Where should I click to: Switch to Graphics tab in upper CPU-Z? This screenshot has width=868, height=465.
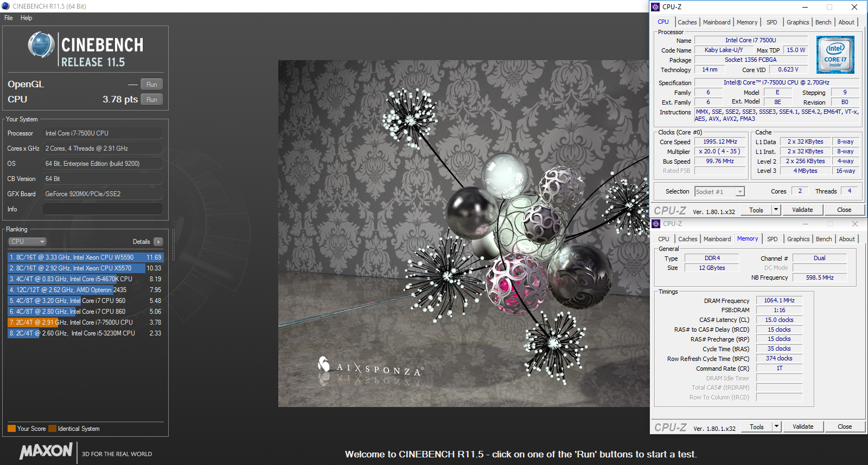pos(798,22)
